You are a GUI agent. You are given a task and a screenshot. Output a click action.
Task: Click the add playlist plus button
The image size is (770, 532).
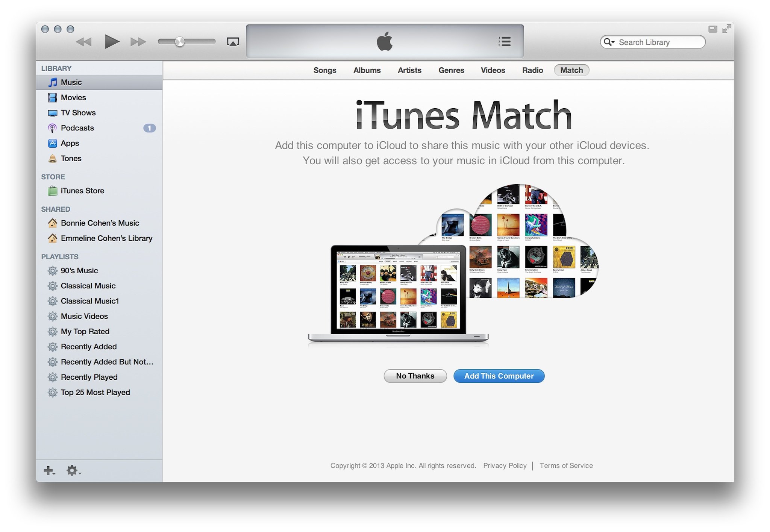(x=49, y=471)
